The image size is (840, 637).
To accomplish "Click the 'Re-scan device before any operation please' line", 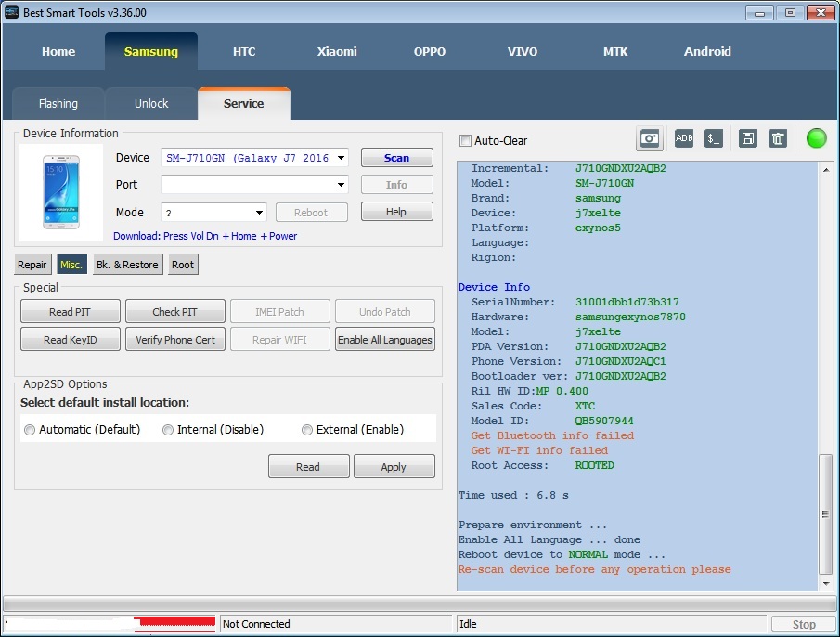I will click(x=594, y=569).
